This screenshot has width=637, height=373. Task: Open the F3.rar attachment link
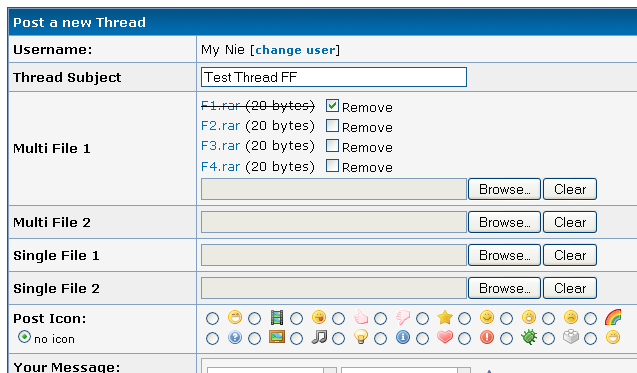click(x=221, y=146)
